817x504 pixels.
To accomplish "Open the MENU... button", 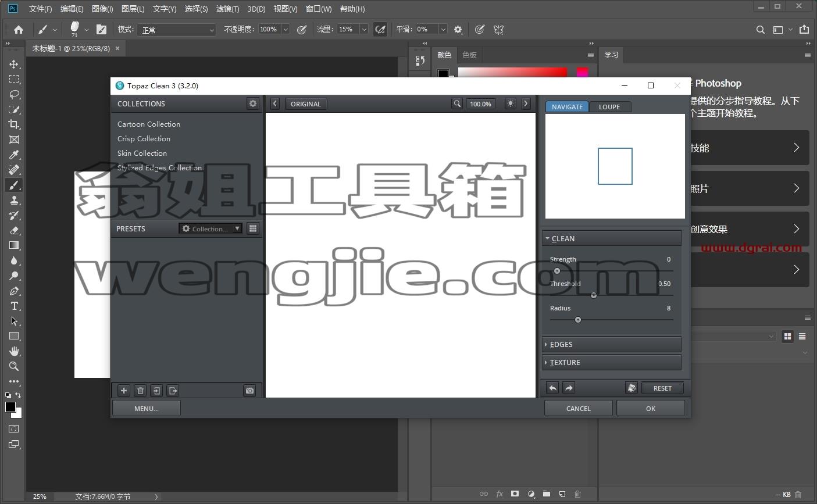I will (x=147, y=408).
